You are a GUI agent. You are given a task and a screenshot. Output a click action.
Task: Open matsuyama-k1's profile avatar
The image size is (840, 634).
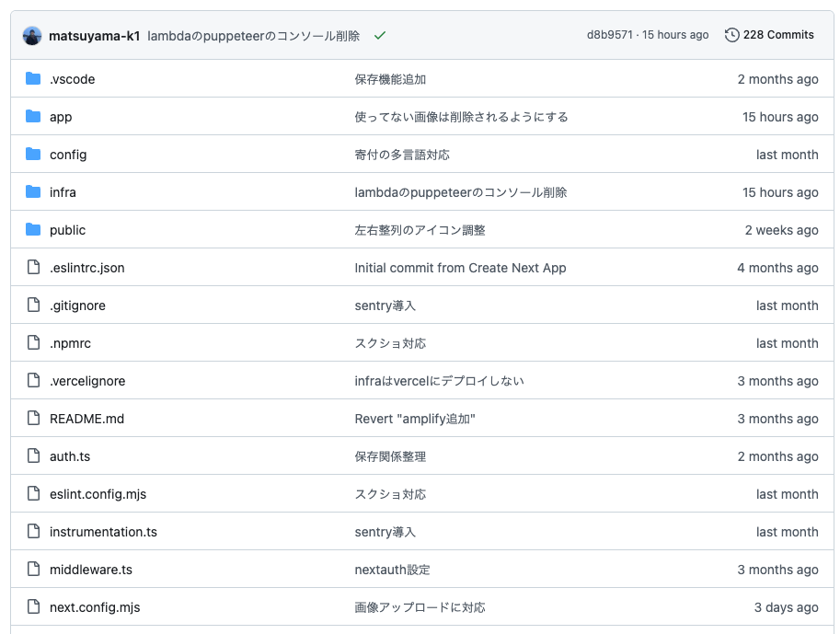[34, 35]
